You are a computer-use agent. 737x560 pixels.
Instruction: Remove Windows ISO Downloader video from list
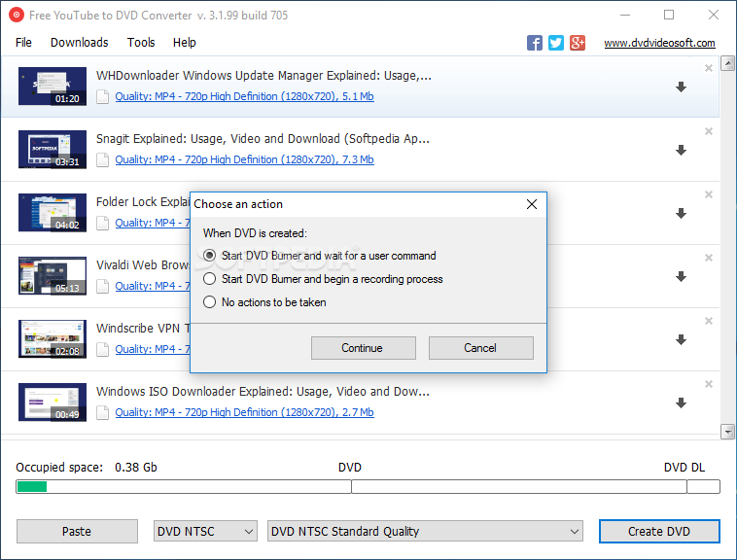(709, 384)
